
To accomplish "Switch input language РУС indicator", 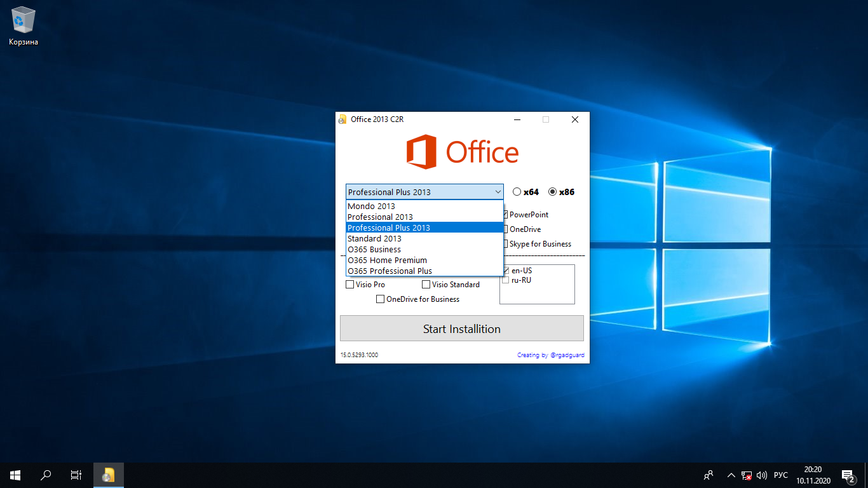I will pyautogui.click(x=781, y=475).
